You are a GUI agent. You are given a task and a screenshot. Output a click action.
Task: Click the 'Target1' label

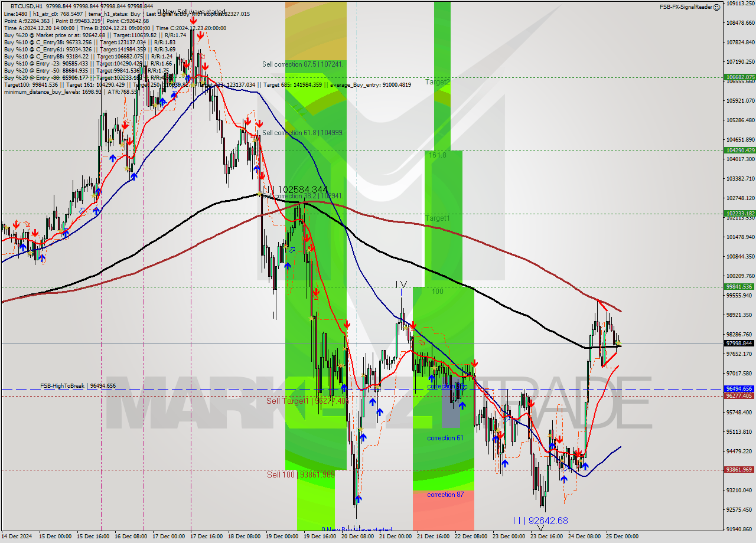pyautogui.click(x=437, y=218)
